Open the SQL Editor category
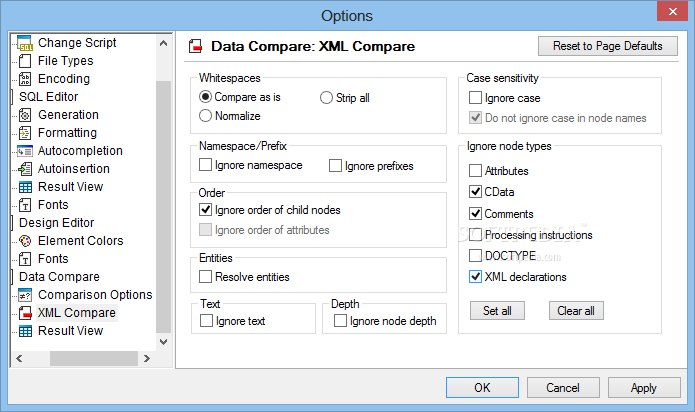 coord(48,97)
